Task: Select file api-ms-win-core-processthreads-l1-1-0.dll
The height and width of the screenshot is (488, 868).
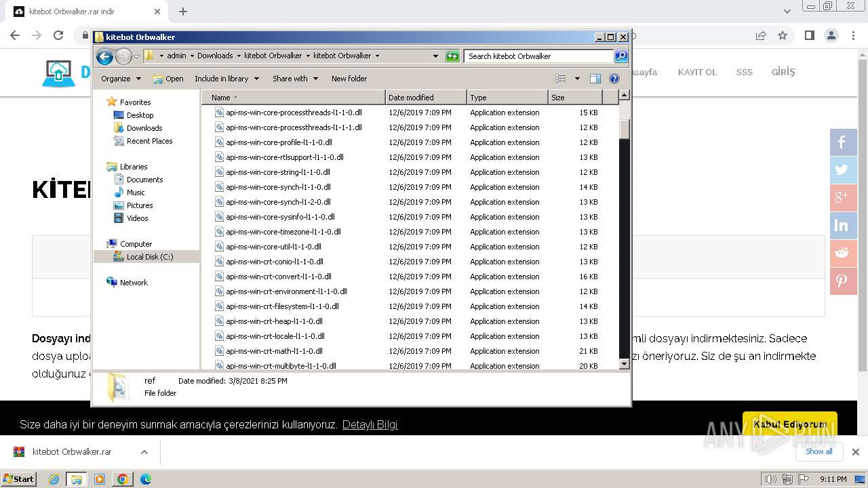Action: [x=294, y=113]
